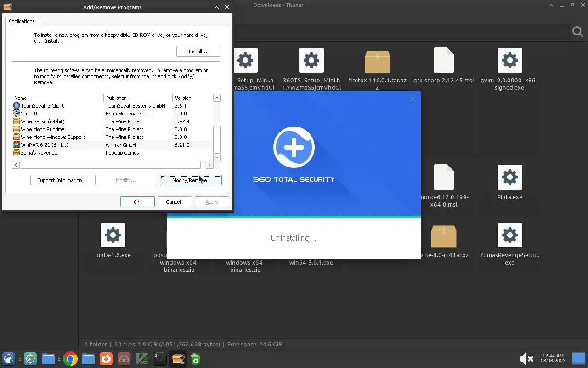
Task: Sort program list by Version header
Action: point(193,98)
